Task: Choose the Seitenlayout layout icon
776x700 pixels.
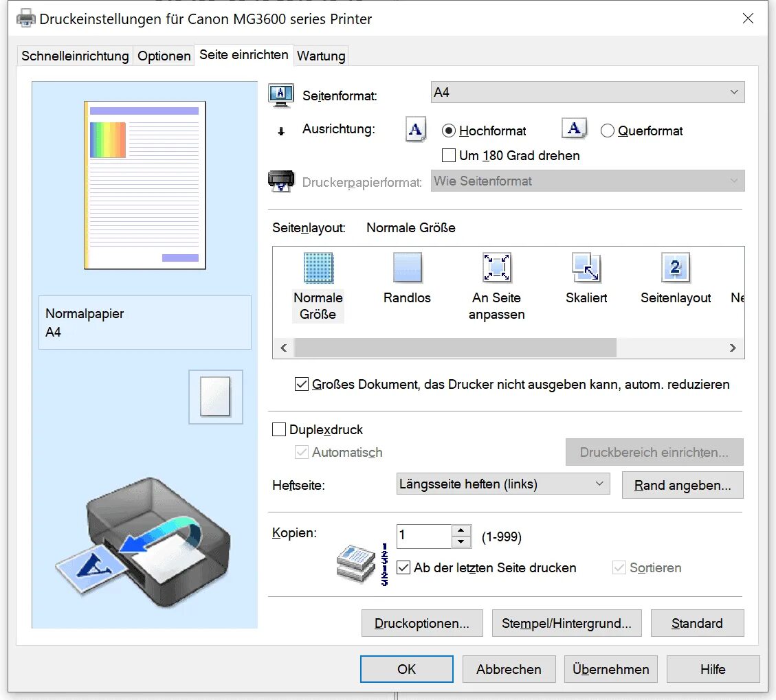Action: point(676,268)
